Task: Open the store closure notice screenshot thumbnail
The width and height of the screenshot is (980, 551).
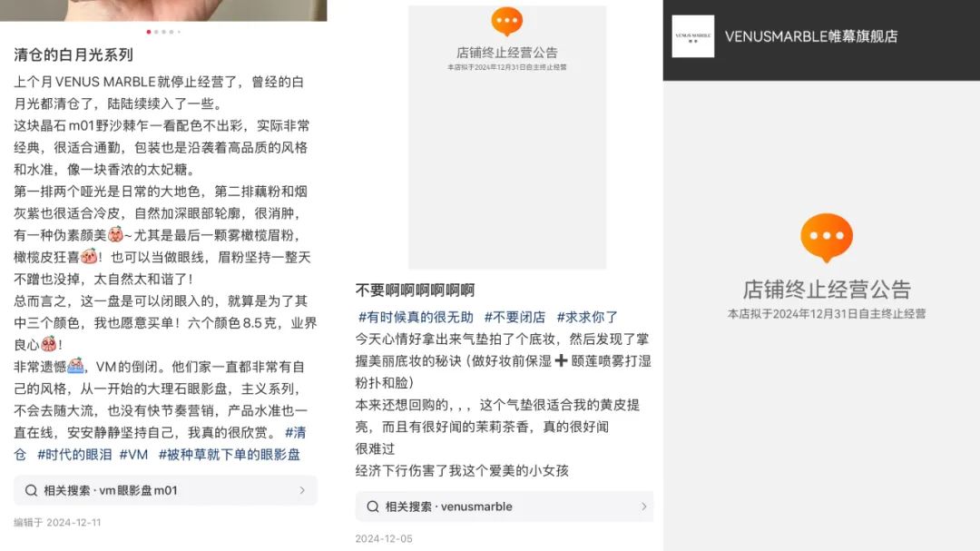Action: (x=507, y=137)
